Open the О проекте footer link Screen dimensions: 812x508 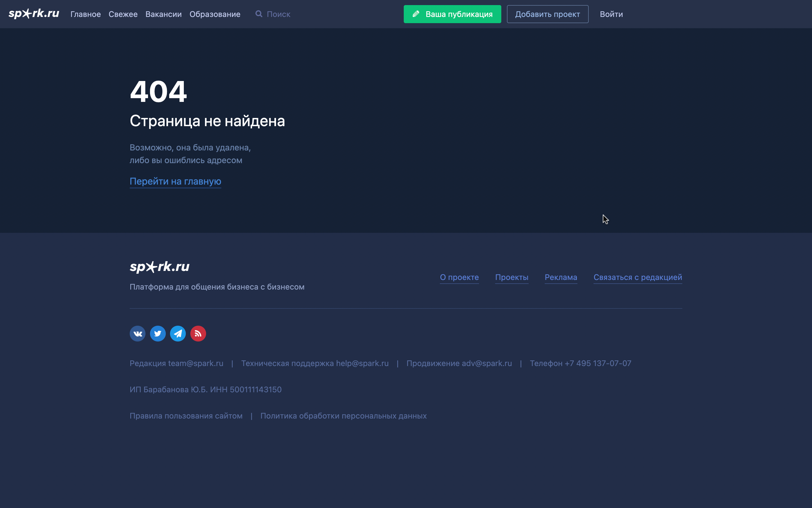click(459, 277)
